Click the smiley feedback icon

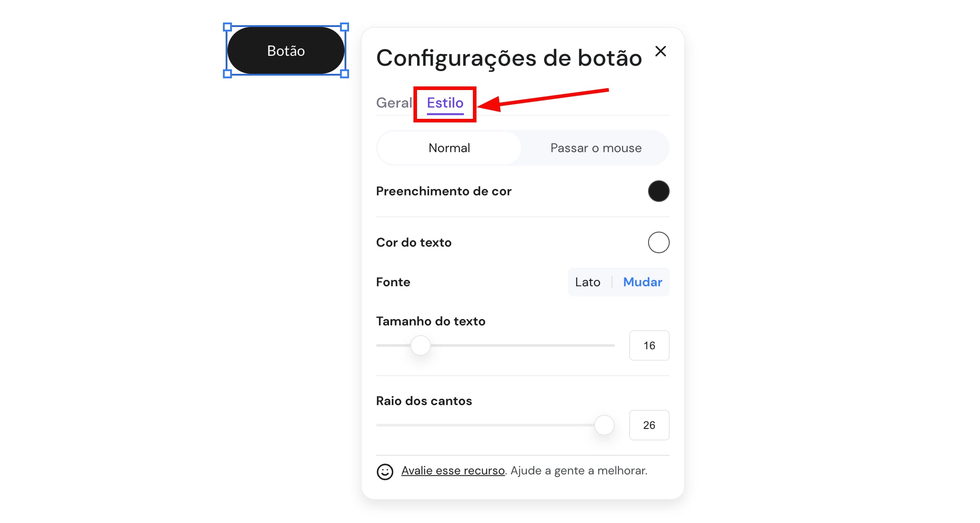tap(385, 472)
